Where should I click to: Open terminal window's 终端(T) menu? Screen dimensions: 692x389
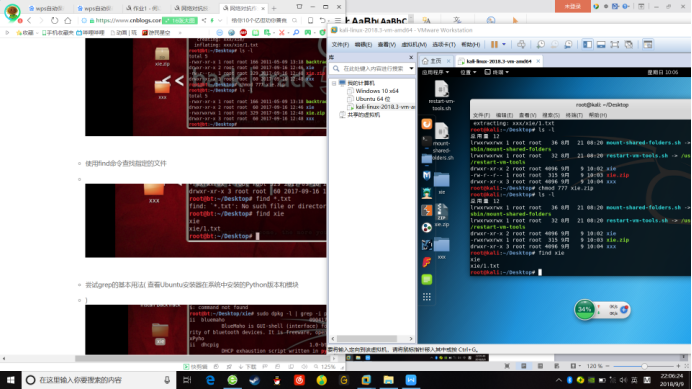[574, 115]
